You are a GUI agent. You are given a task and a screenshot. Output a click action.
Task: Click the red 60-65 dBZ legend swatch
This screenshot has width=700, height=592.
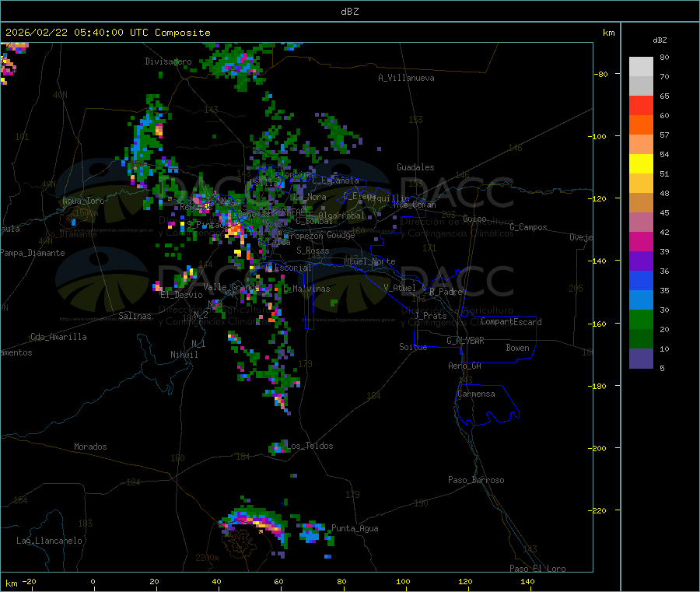pos(641,105)
